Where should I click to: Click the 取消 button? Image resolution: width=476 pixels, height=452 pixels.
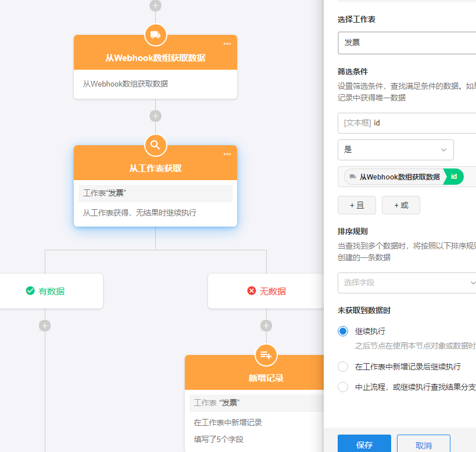423,445
